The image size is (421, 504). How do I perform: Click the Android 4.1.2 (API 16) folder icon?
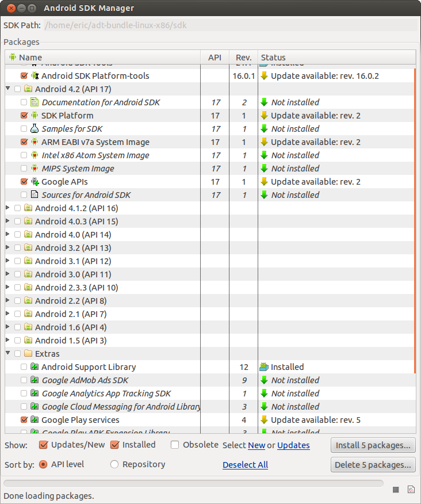coord(28,208)
